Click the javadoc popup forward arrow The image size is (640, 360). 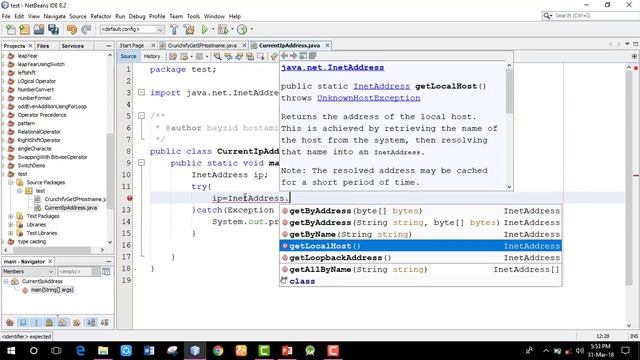pyautogui.click(x=293, y=56)
